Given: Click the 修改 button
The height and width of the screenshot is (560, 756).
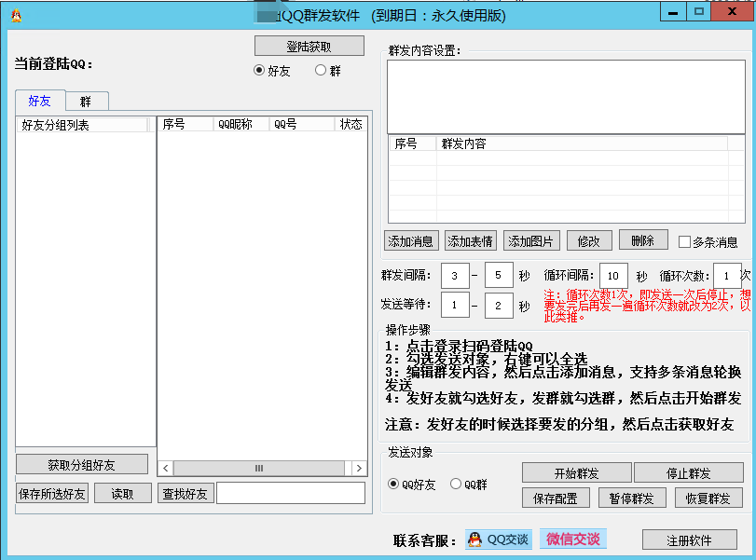Looking at the screenshot, I should click(x=589, y=240).
